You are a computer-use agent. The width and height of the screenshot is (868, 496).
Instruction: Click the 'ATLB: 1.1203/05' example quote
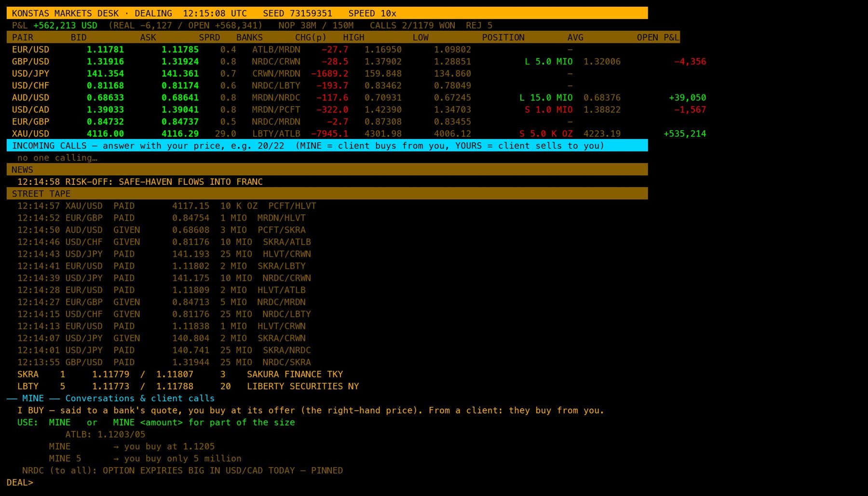105,434
